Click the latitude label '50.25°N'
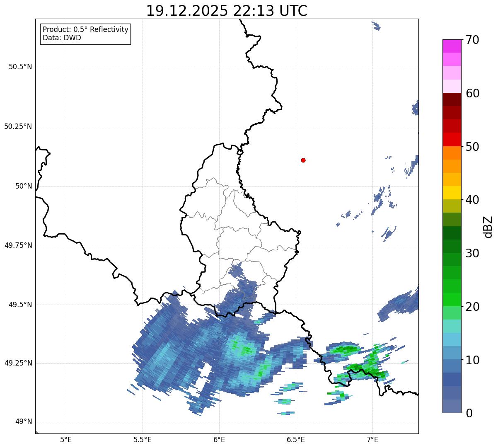Screen dimensions: 498x448 [18, 126]
